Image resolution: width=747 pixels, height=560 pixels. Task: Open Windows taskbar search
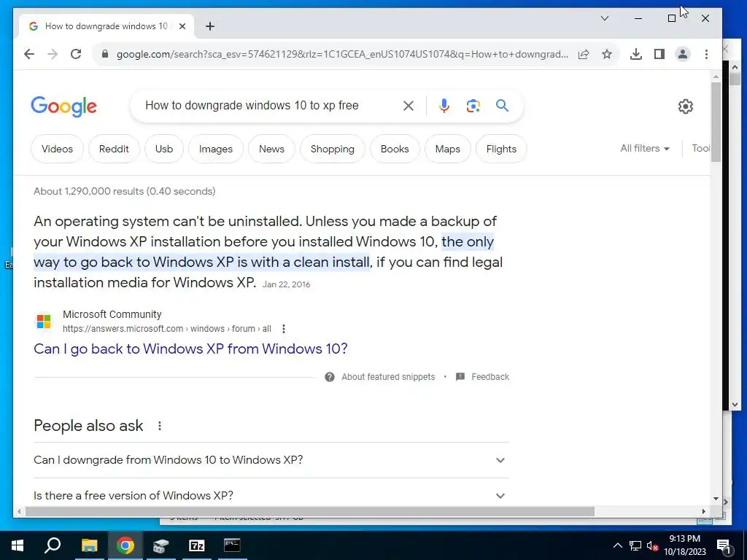(x=53, y=545)
